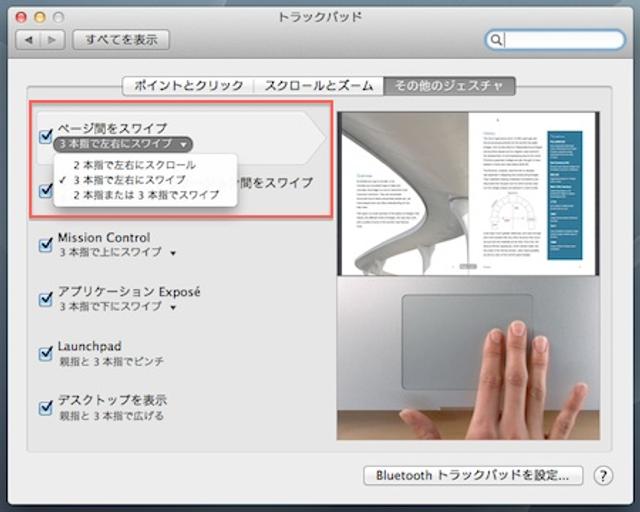Go back with the left arrow button
The width and height of the screenshot is (640, 512).
pos(28,40)
